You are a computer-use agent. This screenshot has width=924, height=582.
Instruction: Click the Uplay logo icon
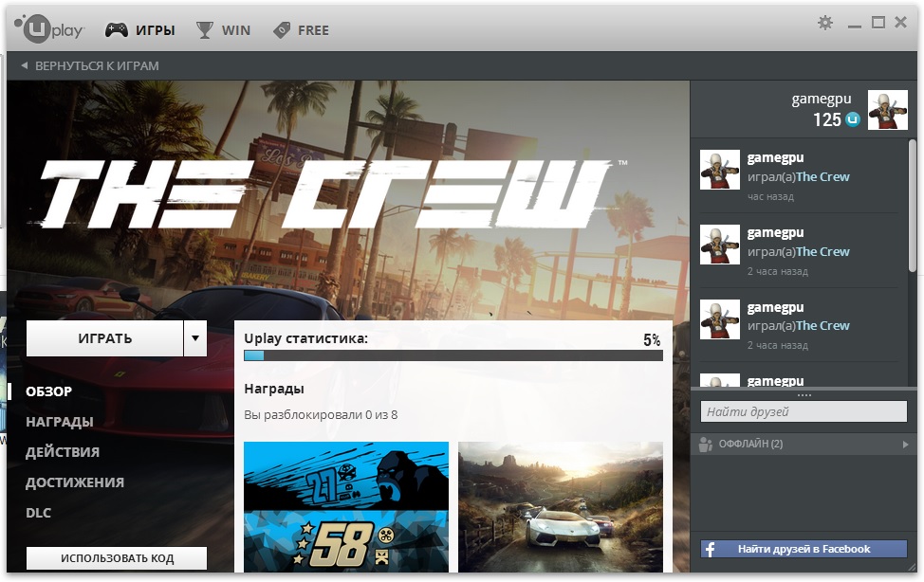pos(49,28)
